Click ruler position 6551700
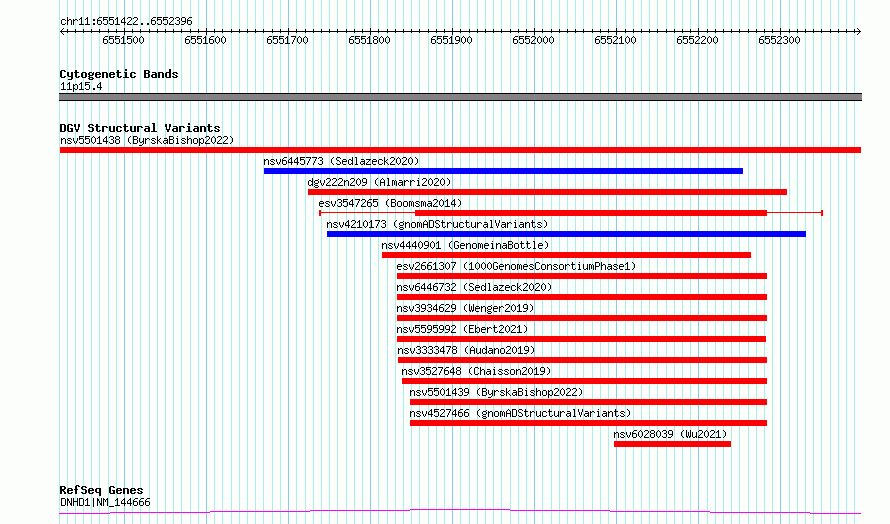Viewport: 890px width, 524px height. (x=287, y=40)
